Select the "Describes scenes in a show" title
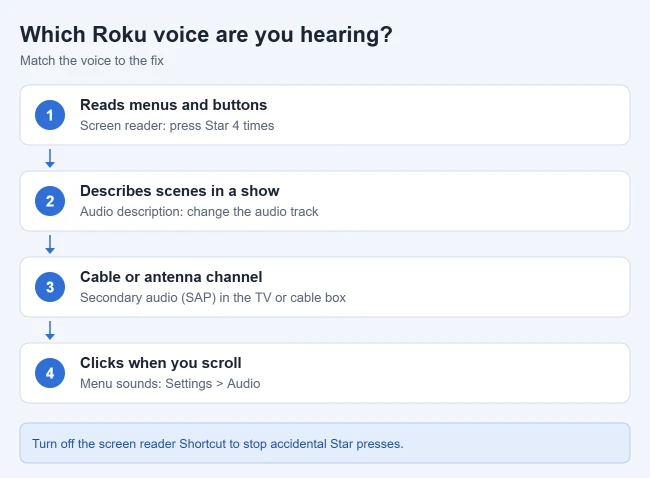 [179, 191]
